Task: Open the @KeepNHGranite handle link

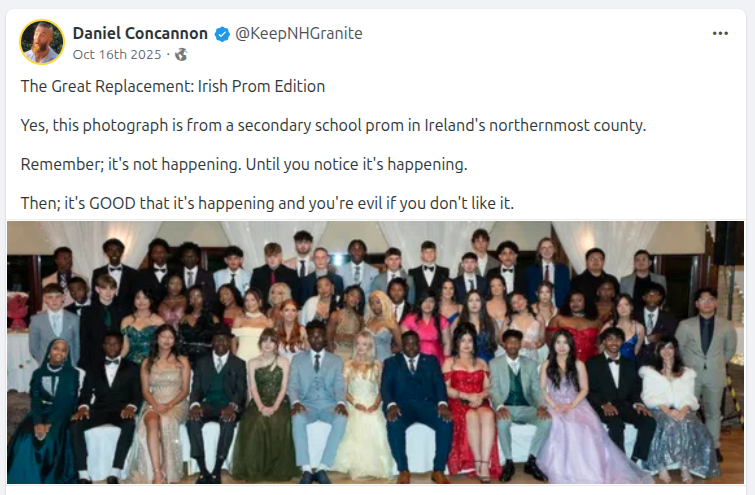Action: pyautogui.click(x=298, y=34)
